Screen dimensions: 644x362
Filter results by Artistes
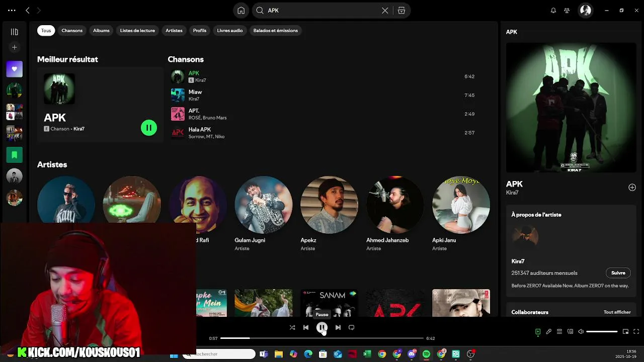(x=174, y=31)
